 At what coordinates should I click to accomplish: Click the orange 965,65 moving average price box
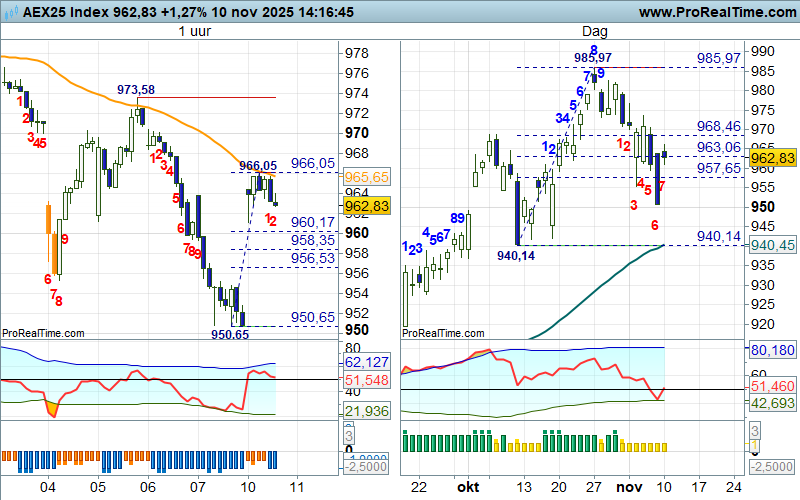click(x=367, y=177)
